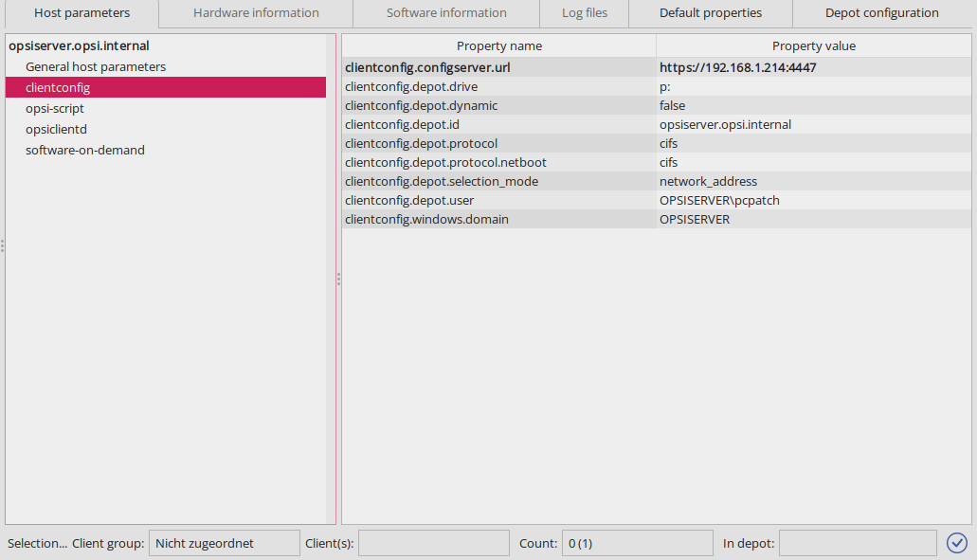Click the In depot input field
This screenshot has width=977, height=560.
pos(858,542)
